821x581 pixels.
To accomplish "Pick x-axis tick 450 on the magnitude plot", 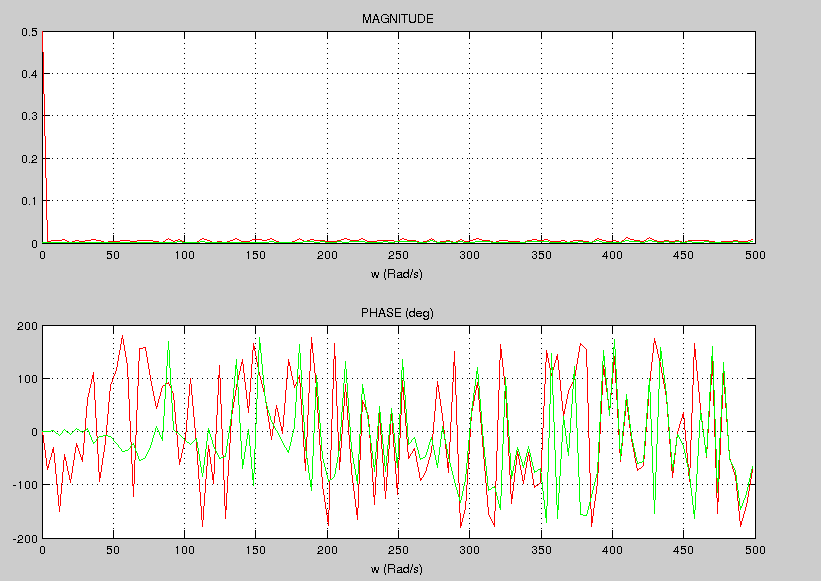I will coord(683,255).
